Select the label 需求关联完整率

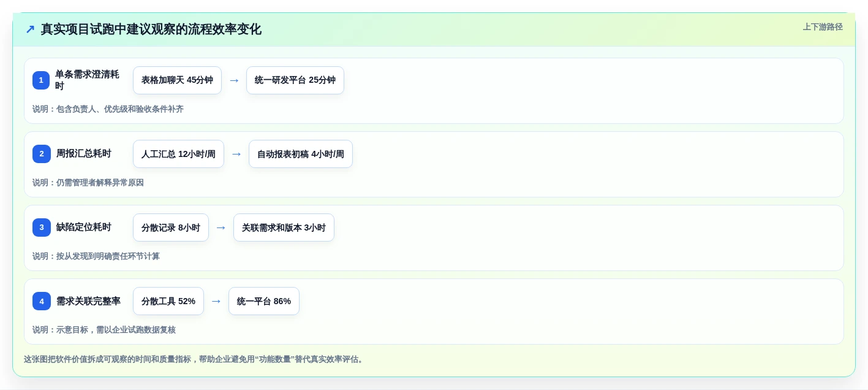(88, 301)
